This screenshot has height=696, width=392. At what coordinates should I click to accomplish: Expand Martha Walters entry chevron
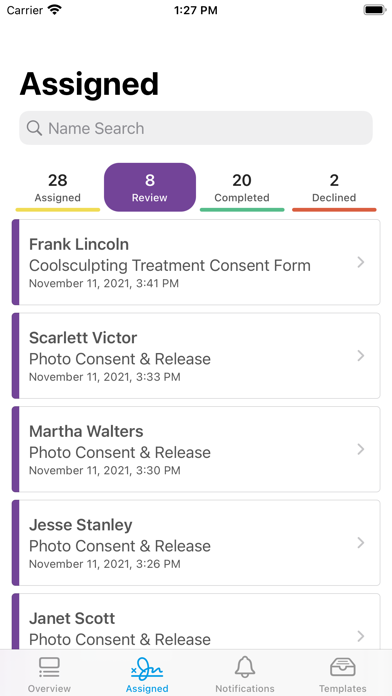pos(361,449)
